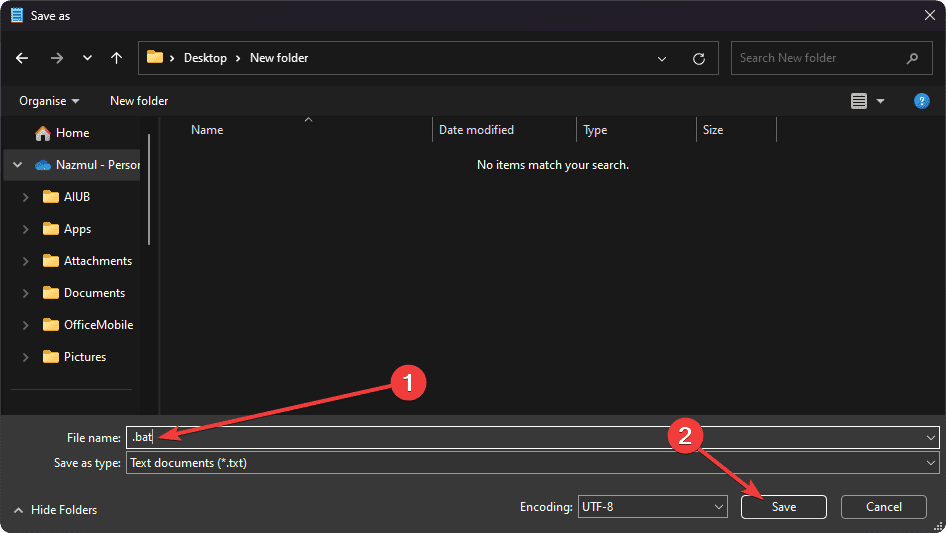Open the blue Help icon
The width and height of the screenshot is (946, 533).
[921, 101]
